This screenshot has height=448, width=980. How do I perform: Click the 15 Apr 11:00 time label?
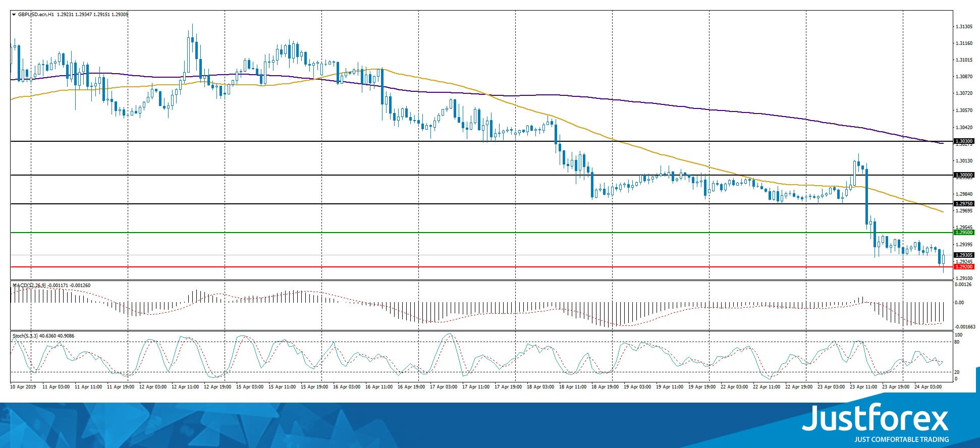282,387
